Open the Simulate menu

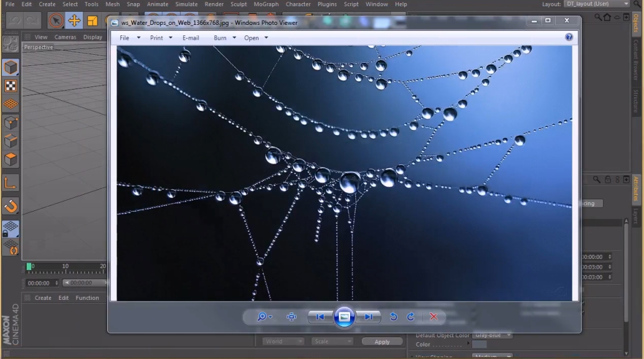[186, 4]
